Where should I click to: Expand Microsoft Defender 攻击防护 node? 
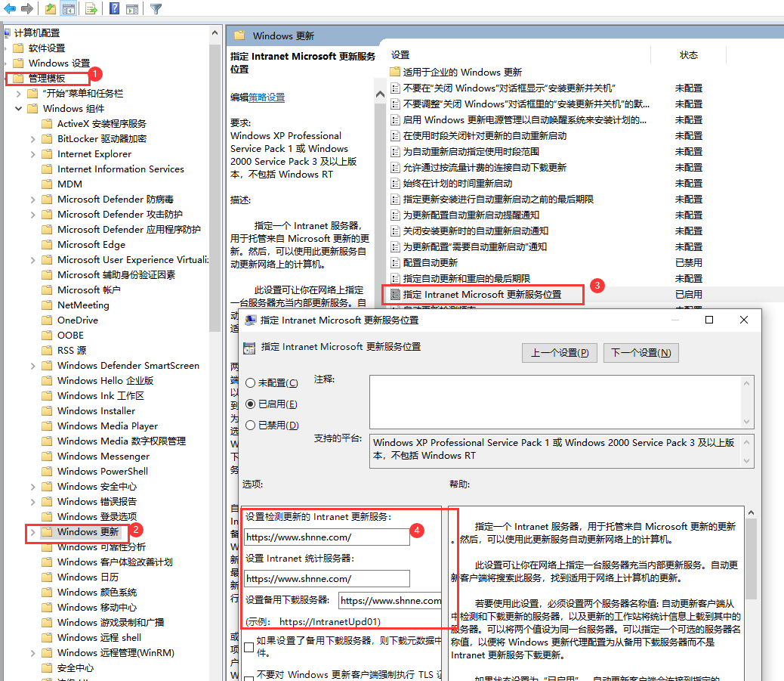(33, 215)
